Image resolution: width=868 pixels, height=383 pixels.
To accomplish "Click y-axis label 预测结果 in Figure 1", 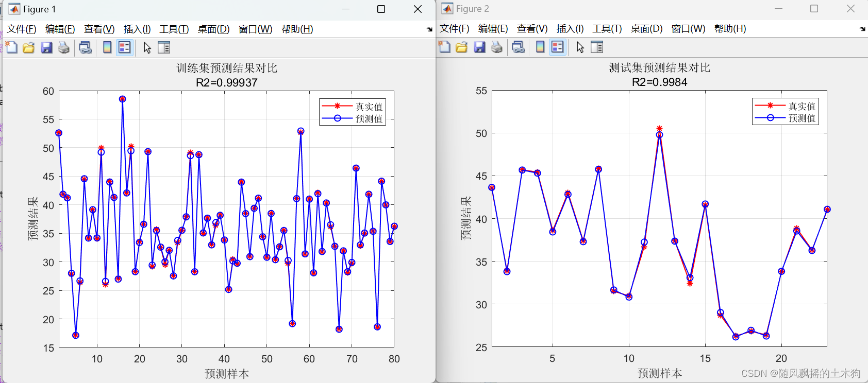I will point(33,219).
